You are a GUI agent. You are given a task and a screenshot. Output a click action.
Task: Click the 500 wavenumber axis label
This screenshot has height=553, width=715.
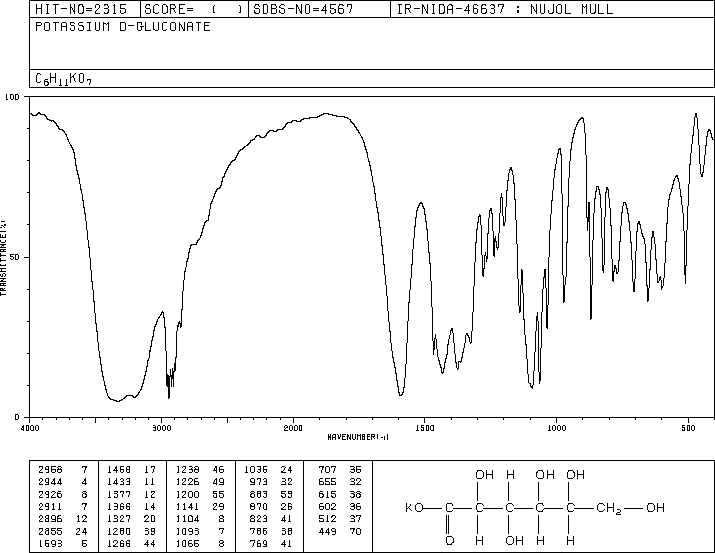tap(688, 428)
